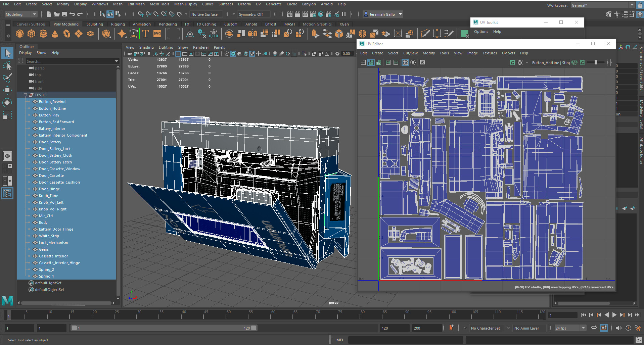Viewport: 644px width, 345px height.
Task: Click the Save scene icon
Action: (x=64, y=14)
